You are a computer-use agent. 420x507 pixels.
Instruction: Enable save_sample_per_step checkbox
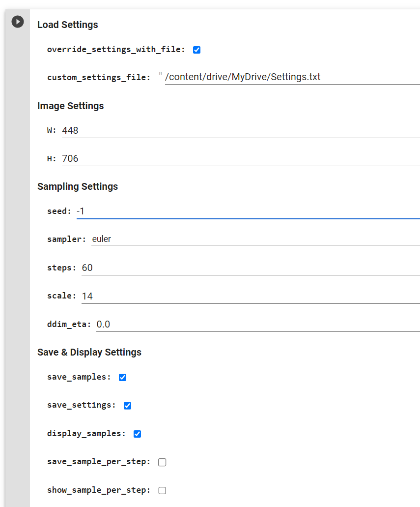coord(162,462)
